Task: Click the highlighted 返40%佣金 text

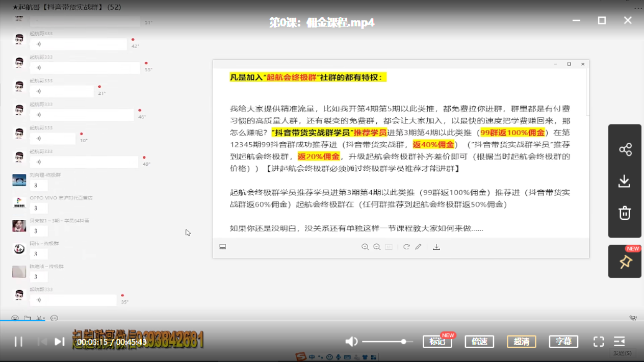Action: [433, 145]
